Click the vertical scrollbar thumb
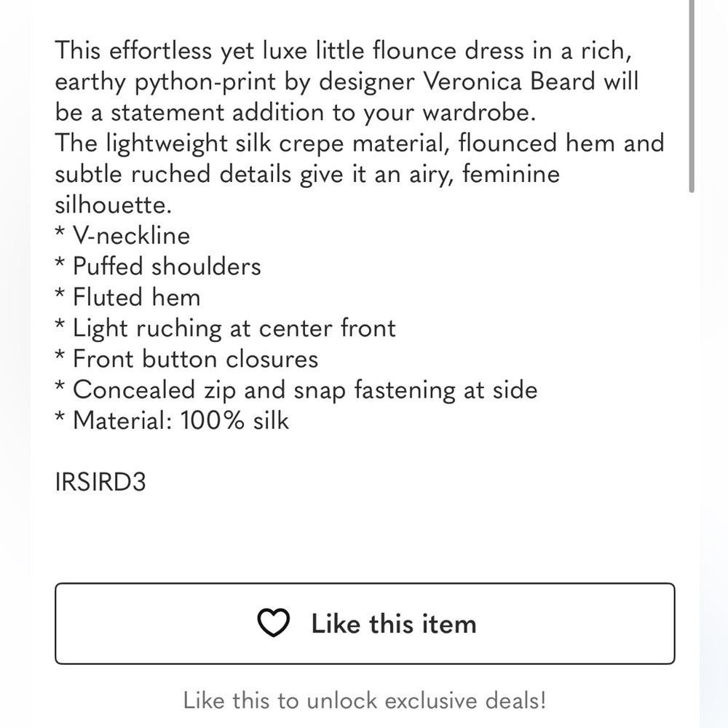The image size is (728, 728). pos(692,95)
